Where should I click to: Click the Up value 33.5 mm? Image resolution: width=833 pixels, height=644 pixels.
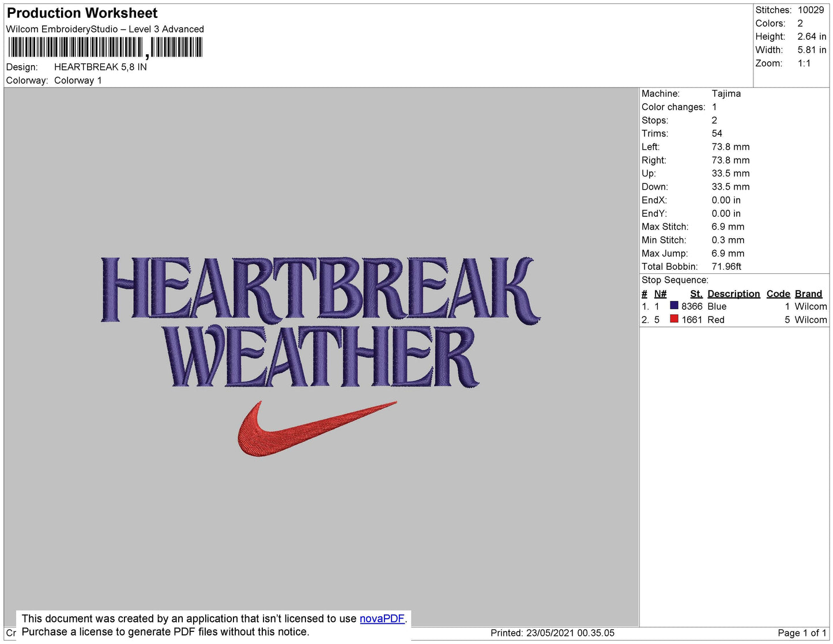tap(730, 174)
